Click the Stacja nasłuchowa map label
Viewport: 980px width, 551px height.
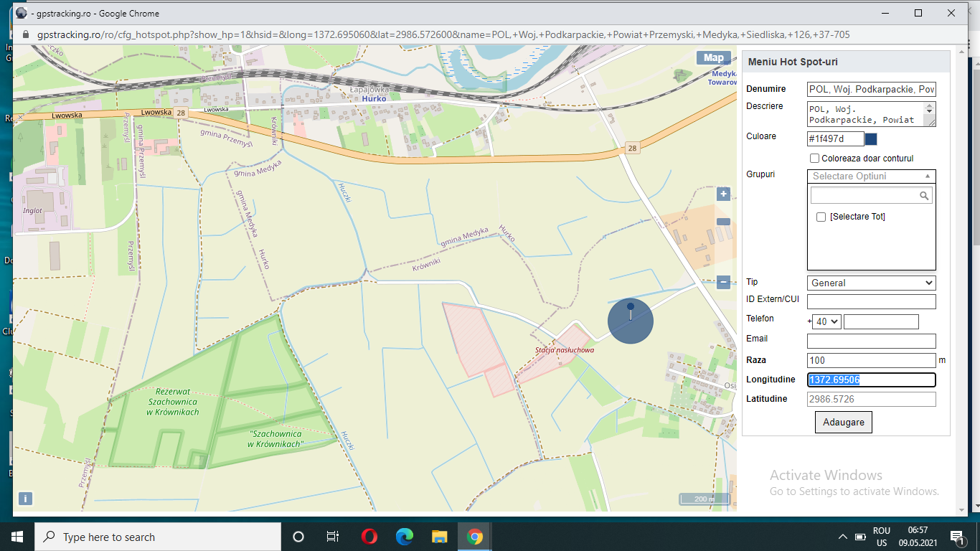point(565,350)
